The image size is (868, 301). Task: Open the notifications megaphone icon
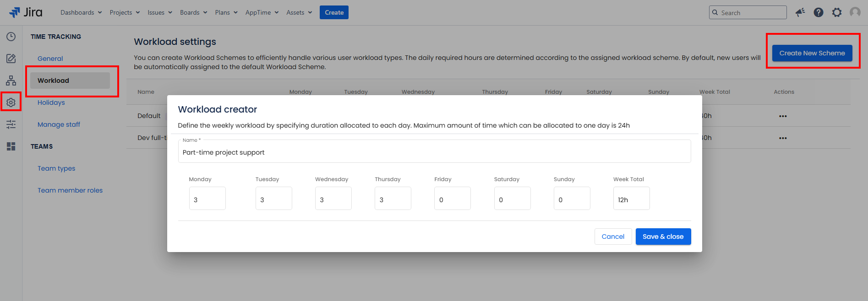coord(800,12)
